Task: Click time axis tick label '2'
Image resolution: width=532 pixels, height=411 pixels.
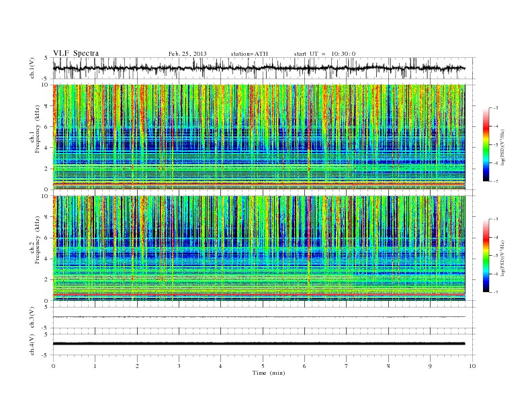Action: [137, 366]
